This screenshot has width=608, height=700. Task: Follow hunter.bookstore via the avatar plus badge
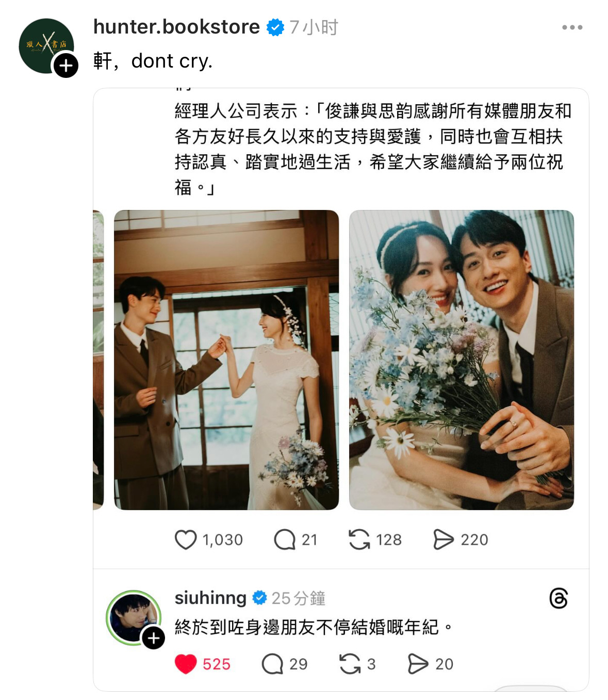(66, 66)
